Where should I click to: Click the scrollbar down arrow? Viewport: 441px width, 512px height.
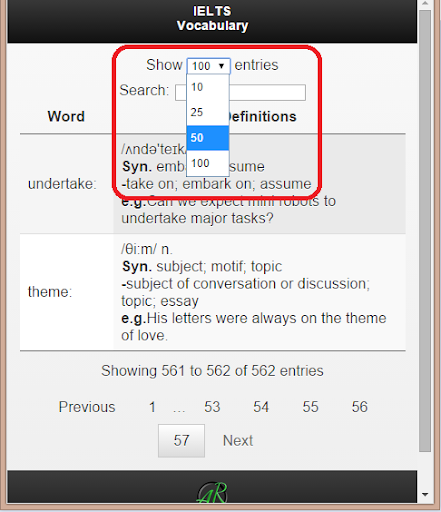tap(425, 494)
